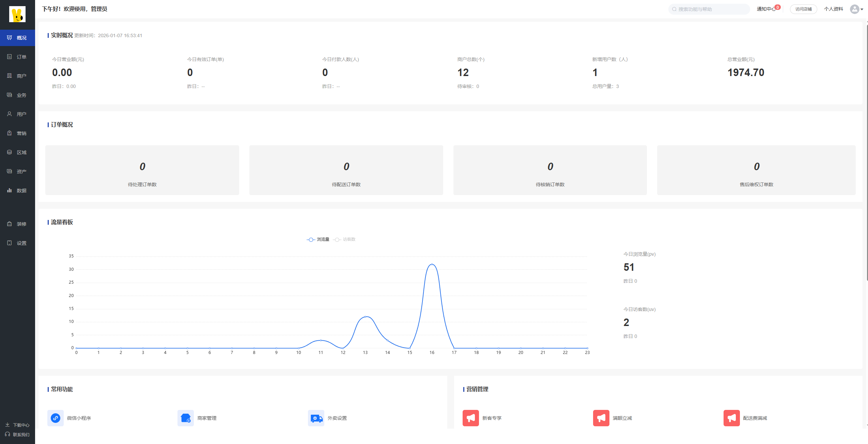Click the merchant management store icon
The image size is (868, 444).
(185, 418)
